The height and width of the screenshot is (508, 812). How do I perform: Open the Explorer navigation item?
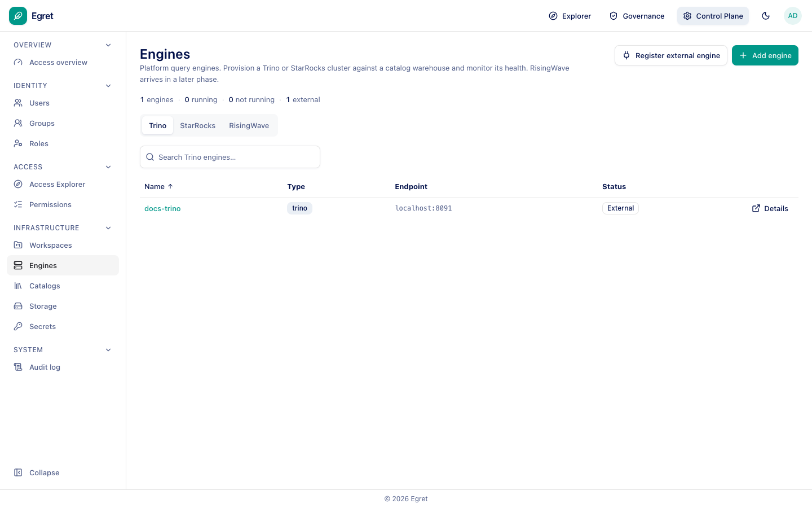(570, 16)
